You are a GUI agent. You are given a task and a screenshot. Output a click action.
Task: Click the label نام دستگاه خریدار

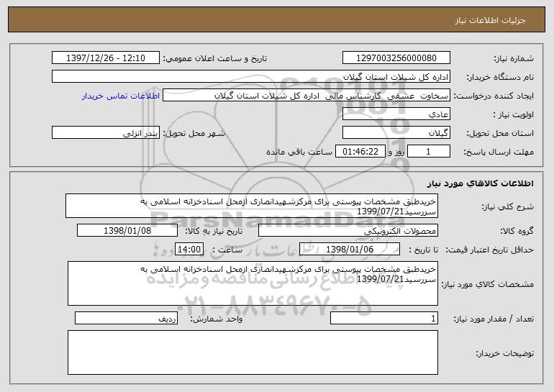500,77
